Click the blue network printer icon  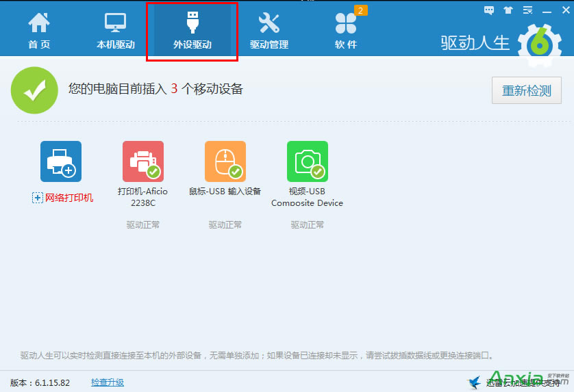tap(61, 161)
